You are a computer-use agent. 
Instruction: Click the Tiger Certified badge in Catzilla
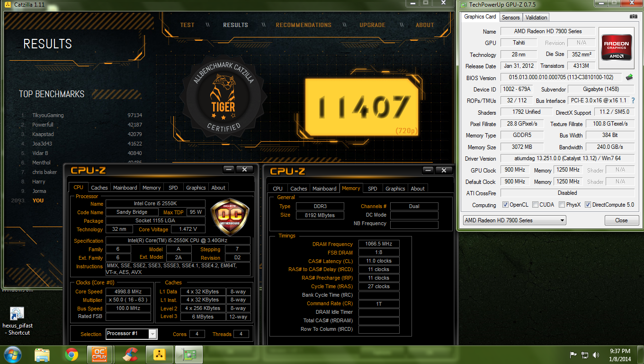(224, 97)
